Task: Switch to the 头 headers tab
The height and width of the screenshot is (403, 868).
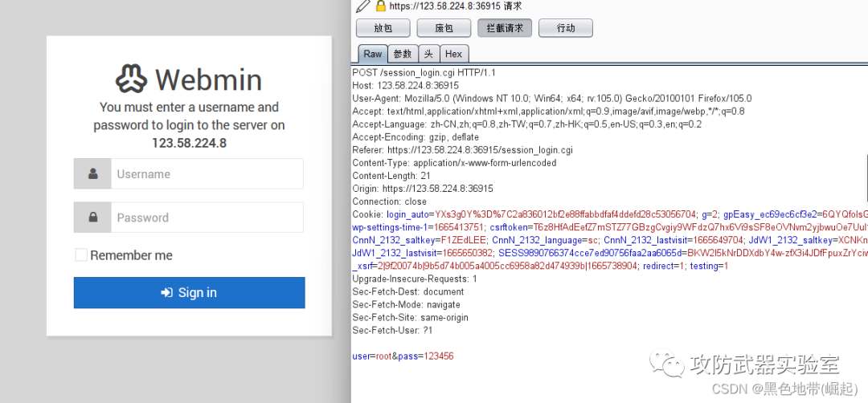Action: coord(428,54)
